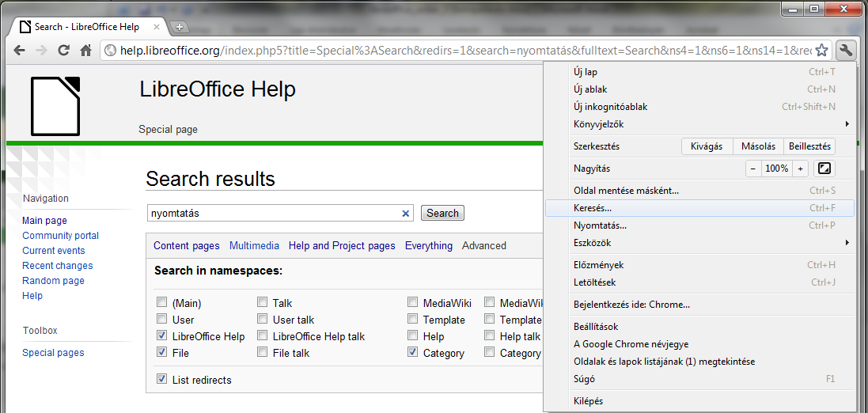Choose Oldal mentése másként...
The width and height of the screenshot is (868, 413).
699,191
